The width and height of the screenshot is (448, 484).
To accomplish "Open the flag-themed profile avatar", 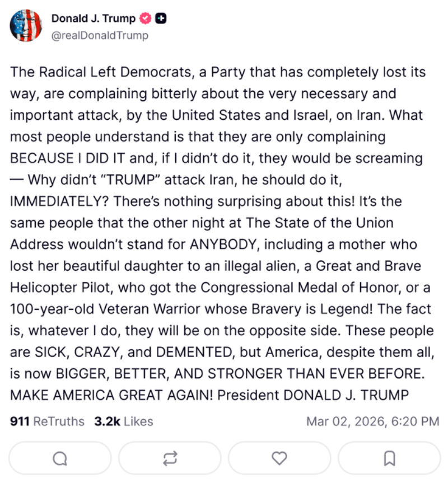I will 26,26.
